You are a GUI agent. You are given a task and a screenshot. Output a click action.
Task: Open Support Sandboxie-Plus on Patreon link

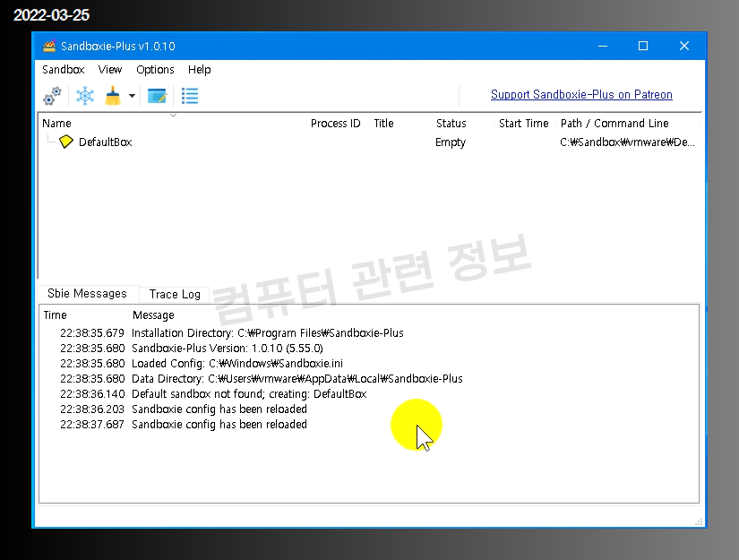[x=581, y=94]
